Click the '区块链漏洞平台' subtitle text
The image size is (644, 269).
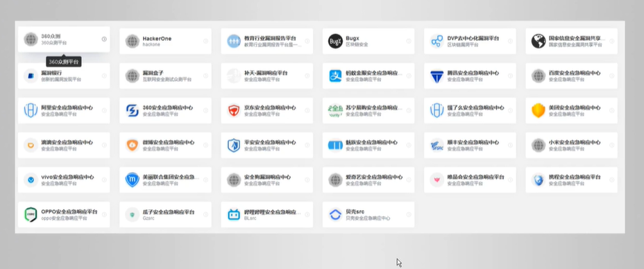click(463, 44)
